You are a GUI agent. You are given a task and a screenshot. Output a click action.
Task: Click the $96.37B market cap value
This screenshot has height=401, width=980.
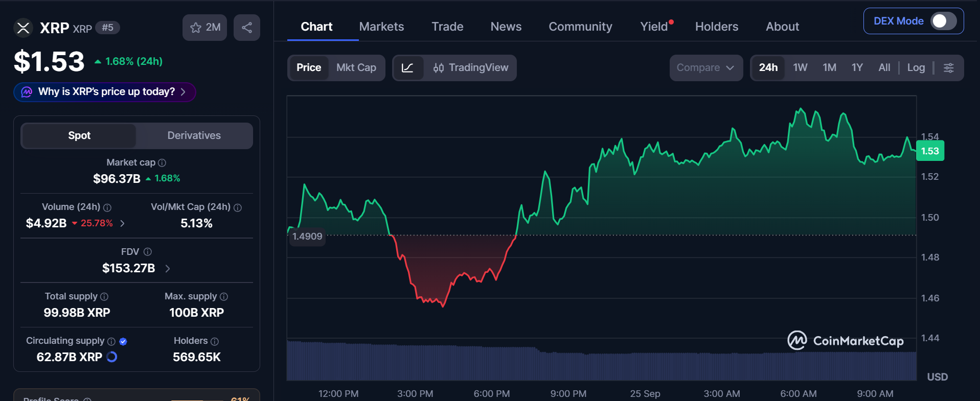tap(117, 179)
